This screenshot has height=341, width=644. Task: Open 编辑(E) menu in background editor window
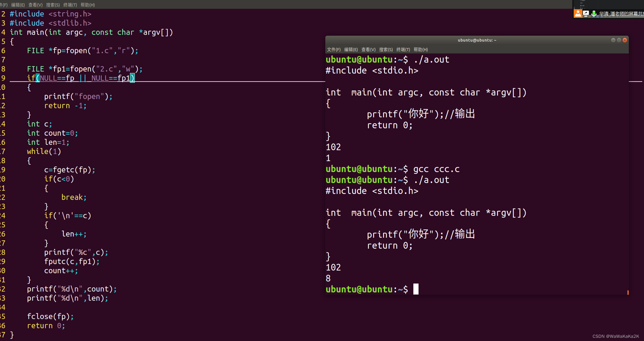pyautogui.click(x=18, y=5)
